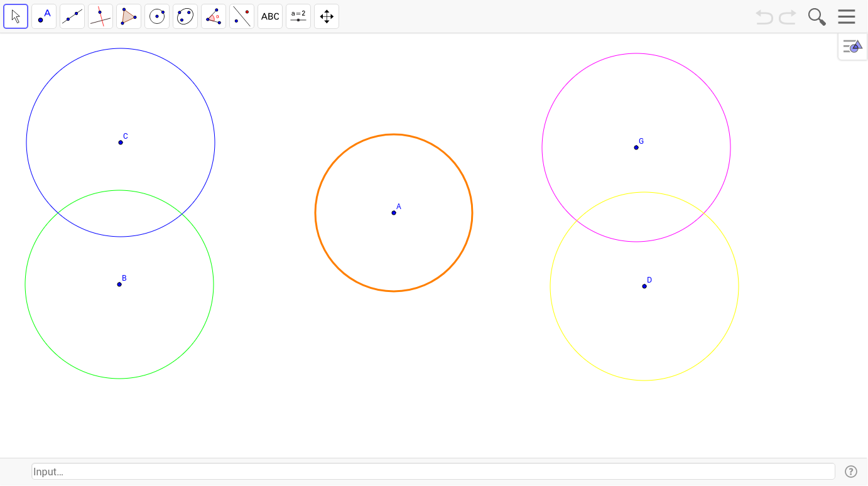Click point C in blue circle
Screen dimensions: 868x486
coord(121,143)
